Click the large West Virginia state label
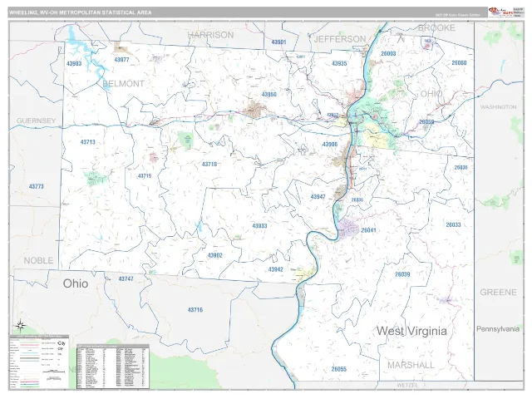This screenshot has height=399, width=532. pos(411,331)
